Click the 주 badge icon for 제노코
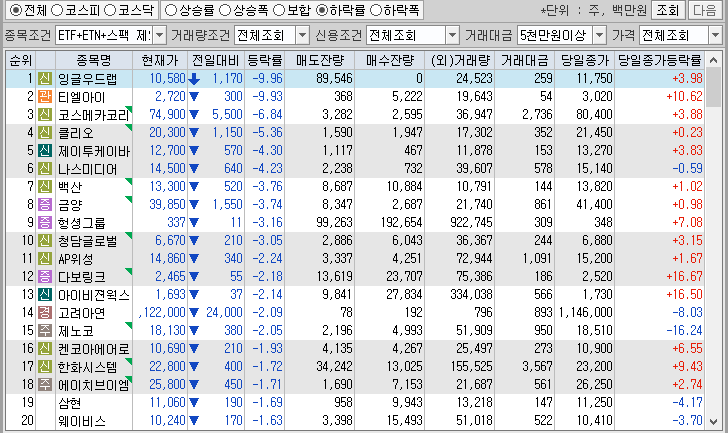The height and width of the screenshot is (433, 728). (45, 330)
